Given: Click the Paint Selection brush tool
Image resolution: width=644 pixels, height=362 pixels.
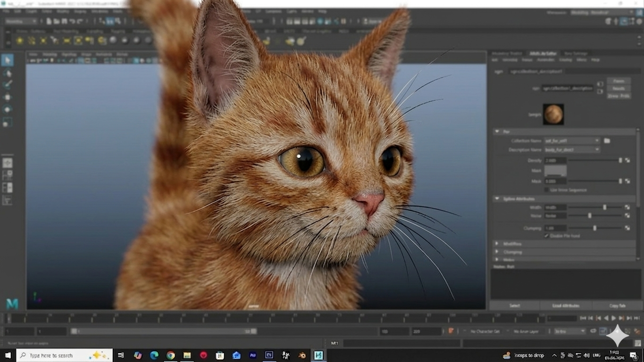Looking at the screenshot, I should pyautogui.click(x=8, y=85).
